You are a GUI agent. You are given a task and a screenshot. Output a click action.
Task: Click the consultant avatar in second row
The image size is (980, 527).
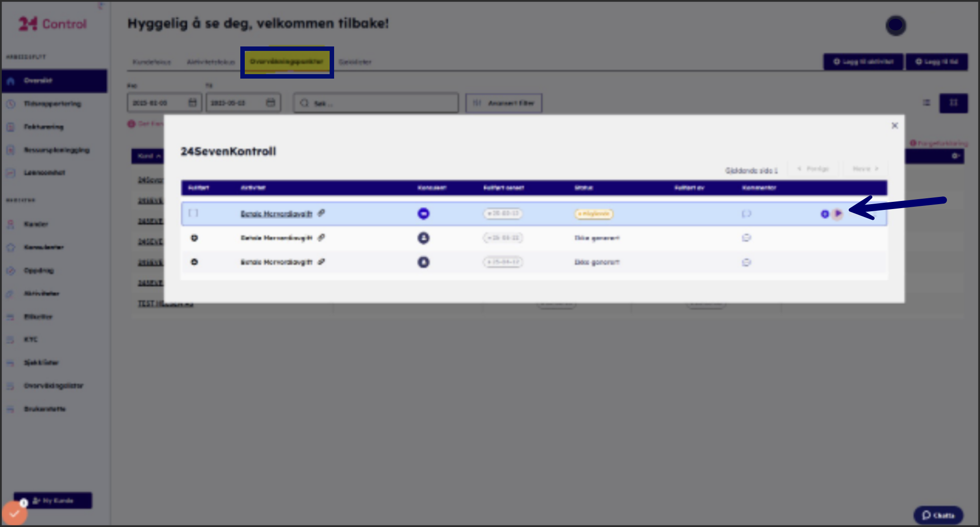[423, 238]
